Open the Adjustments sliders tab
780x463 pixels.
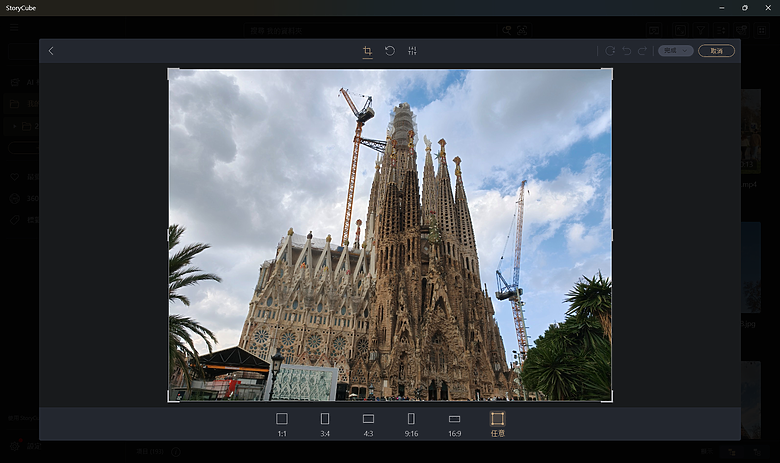click(x=412, y=51)
